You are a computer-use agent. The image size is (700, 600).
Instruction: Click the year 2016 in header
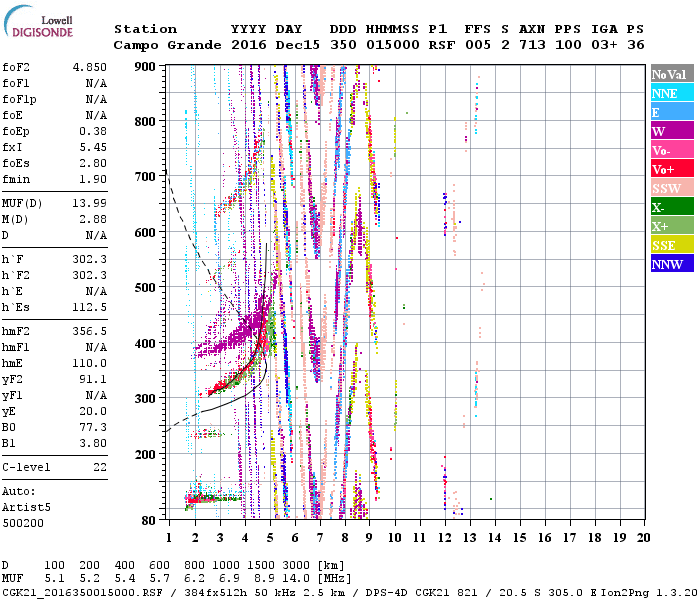point(249,45)
